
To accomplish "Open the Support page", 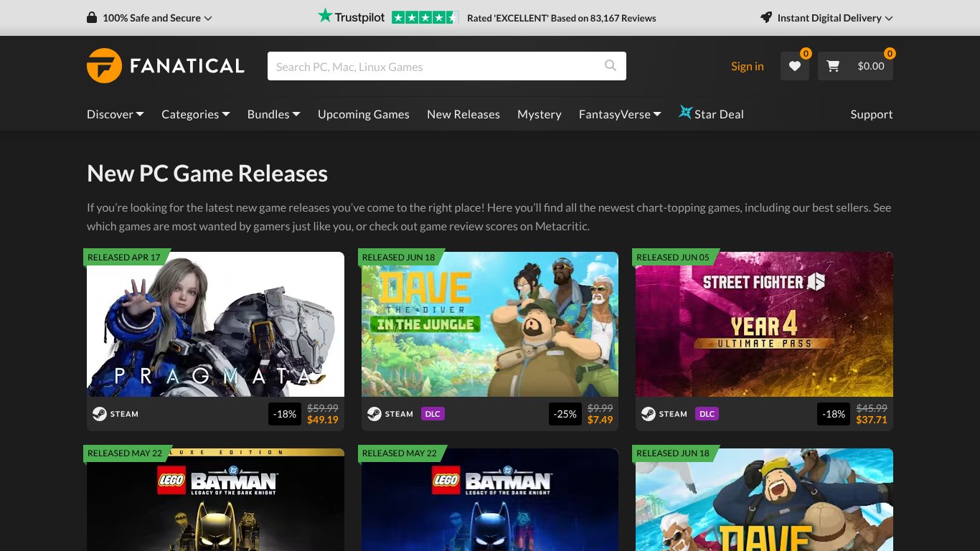I will coord(872,114).
